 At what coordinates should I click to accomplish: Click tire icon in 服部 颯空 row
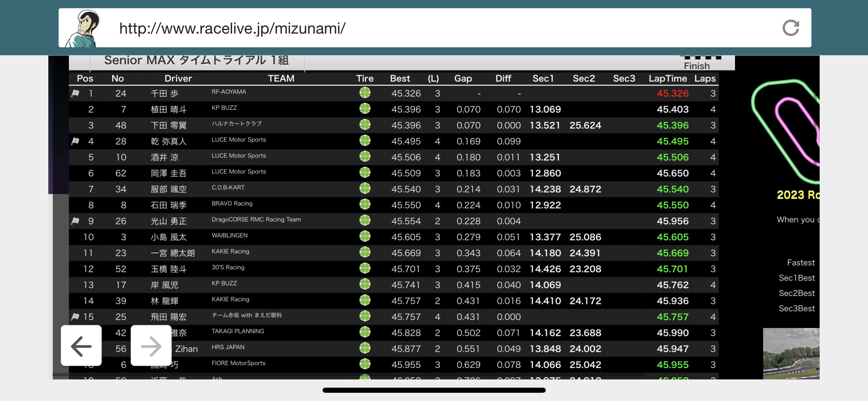click(365, 188)
